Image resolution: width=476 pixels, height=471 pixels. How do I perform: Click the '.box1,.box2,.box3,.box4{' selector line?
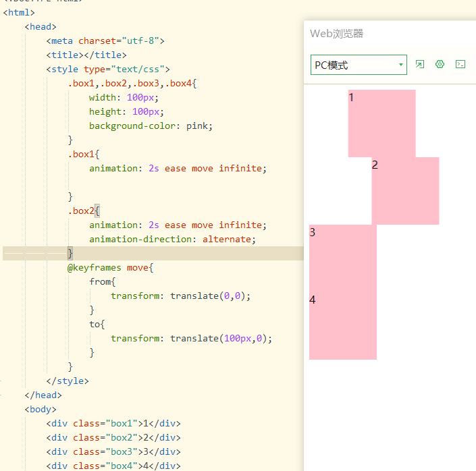click(x=132, y=83)
